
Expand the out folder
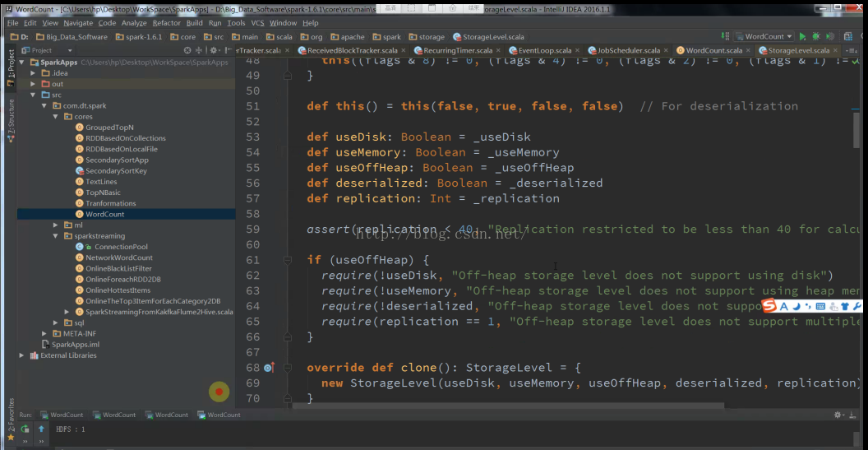coord(33,84)
